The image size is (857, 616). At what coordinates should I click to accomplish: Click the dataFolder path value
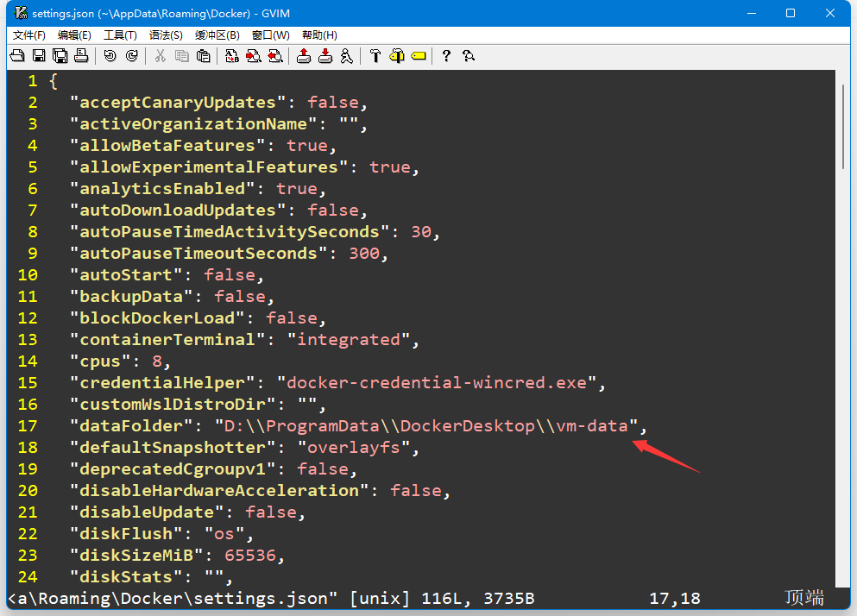pyautogui.click(x=426, y=426)
